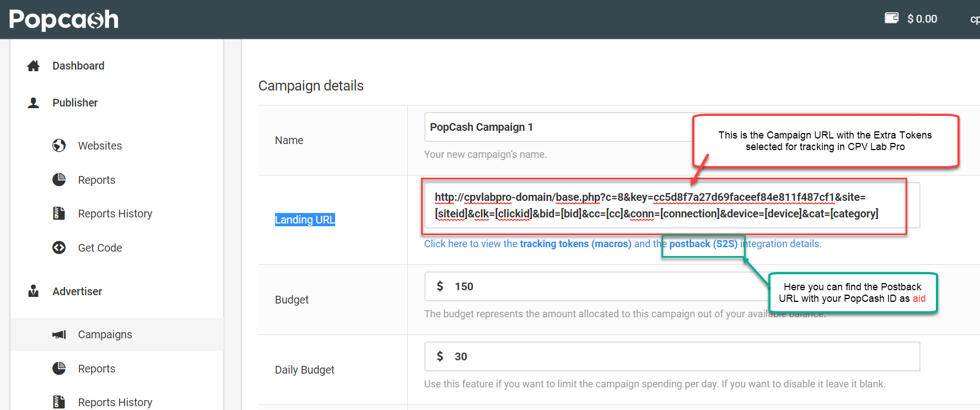Click the Dashboard home icon

[x=34, y=66]
